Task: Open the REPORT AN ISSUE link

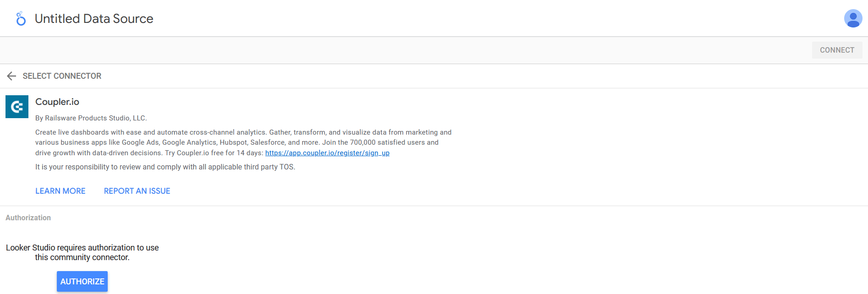Action: pyautogui.click(x=137, y=191)
